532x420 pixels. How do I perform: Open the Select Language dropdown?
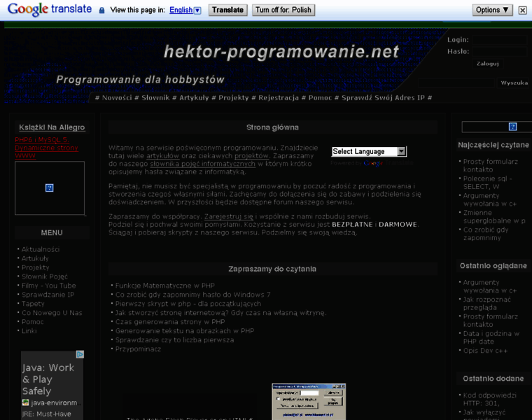click(x=369, y=151)
